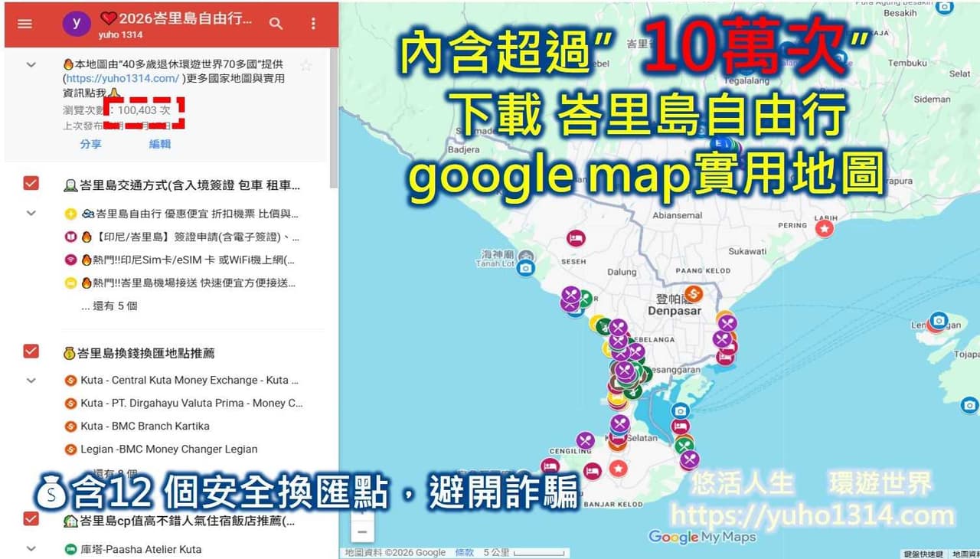This screenshot has height=559, width=980.
Task: Click the map zoom out minus button
Action: (362, 531)
